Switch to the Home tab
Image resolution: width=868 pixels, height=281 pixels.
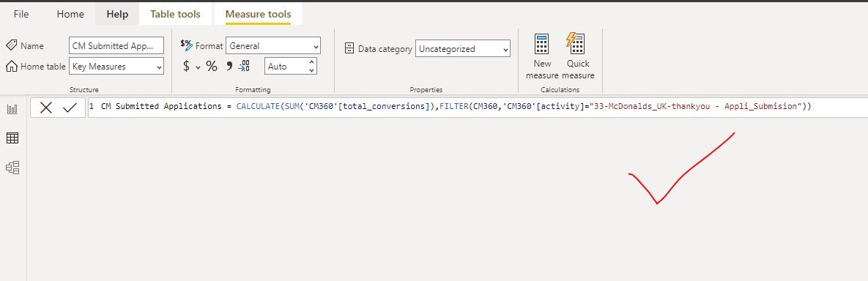pyautogui.click(x=70, y=15)
